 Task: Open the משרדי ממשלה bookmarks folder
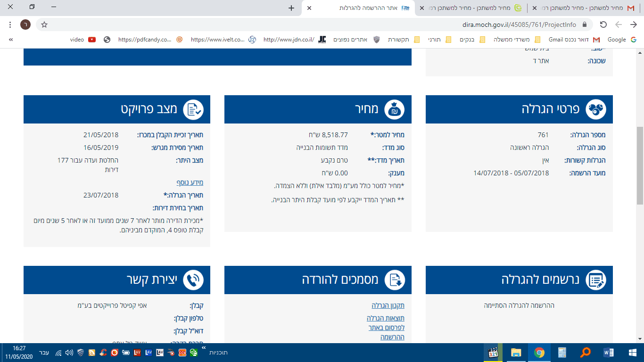pos(517,40)
